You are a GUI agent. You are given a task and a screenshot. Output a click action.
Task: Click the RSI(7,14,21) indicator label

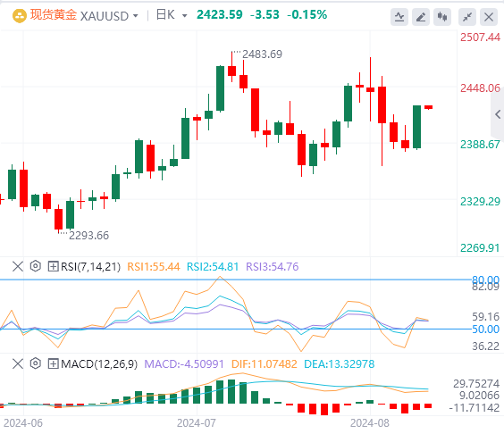click(90, 267)
